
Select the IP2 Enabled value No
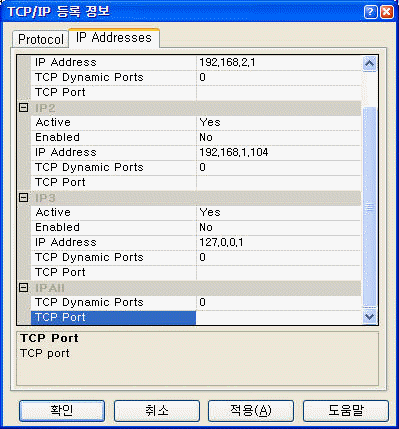[x=278, y=137]
